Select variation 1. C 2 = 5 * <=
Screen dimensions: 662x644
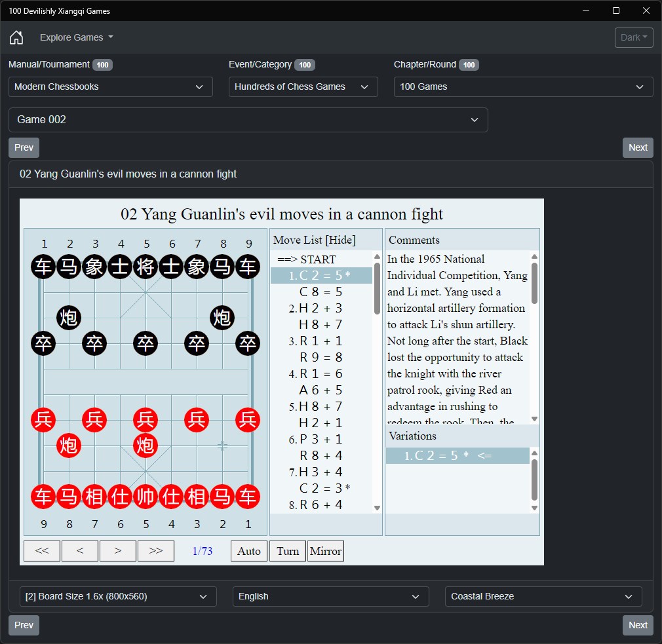(x=458, y=456)
